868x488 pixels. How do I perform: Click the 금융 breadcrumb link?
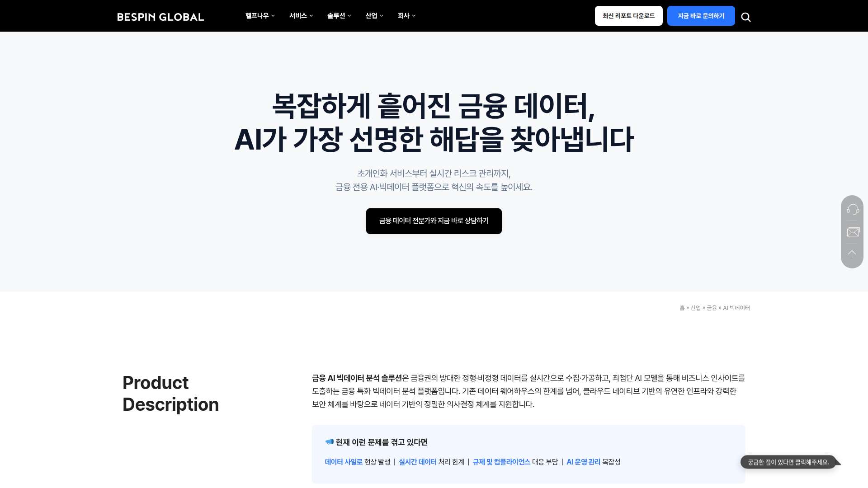[712, 308]
